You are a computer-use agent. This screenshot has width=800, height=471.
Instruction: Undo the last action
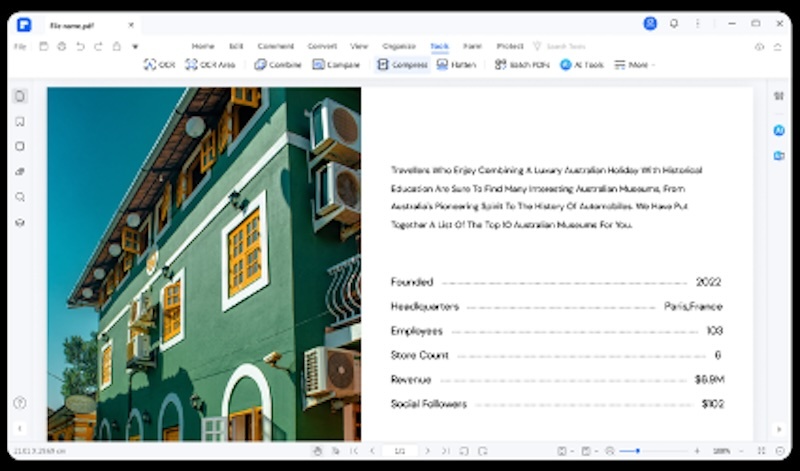pyautogui.click(x=80, y=46)
